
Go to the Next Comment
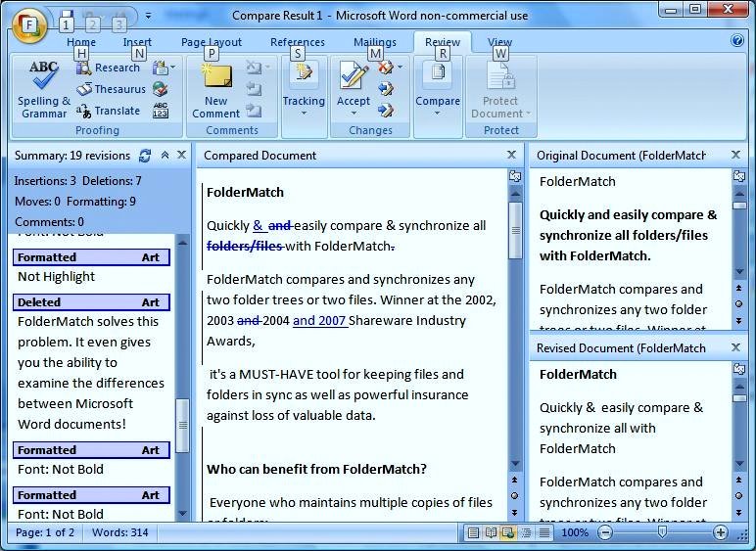click(254, 111)
